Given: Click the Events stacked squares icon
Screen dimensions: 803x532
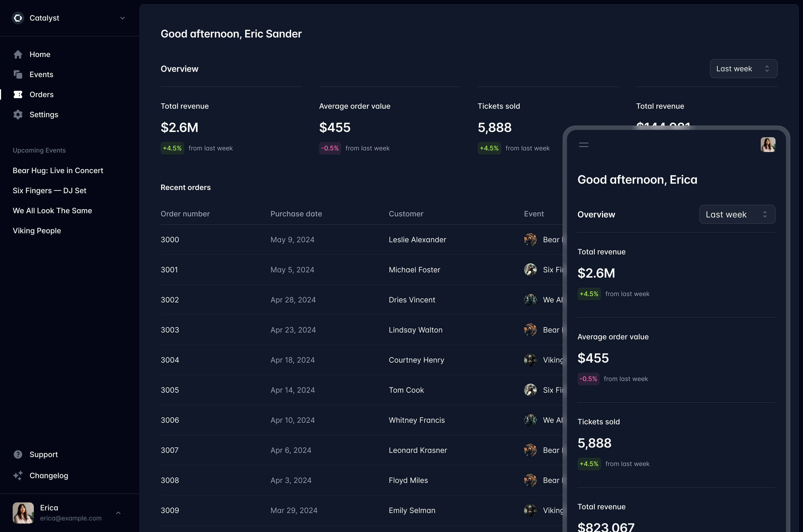Looking at the screenshot, I should tap(18, 75).
